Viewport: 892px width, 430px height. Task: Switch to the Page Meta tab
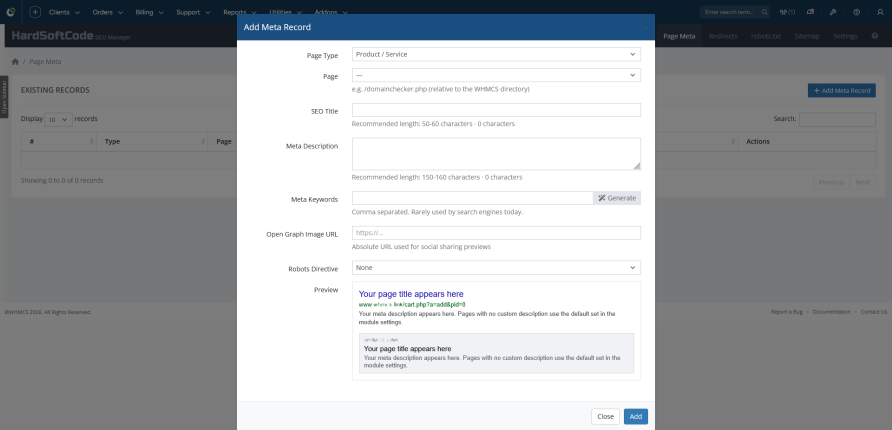tap(679, 36)
